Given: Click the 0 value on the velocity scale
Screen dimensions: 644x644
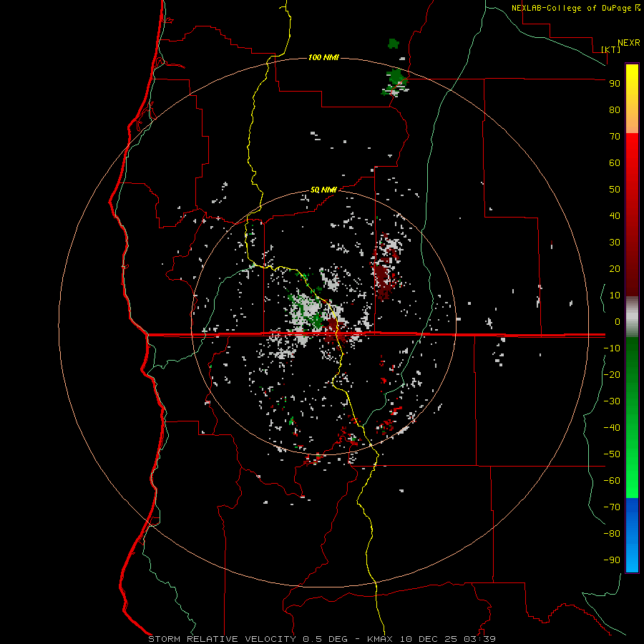Looking at the screenshot, I should click(x=618, y=322).
